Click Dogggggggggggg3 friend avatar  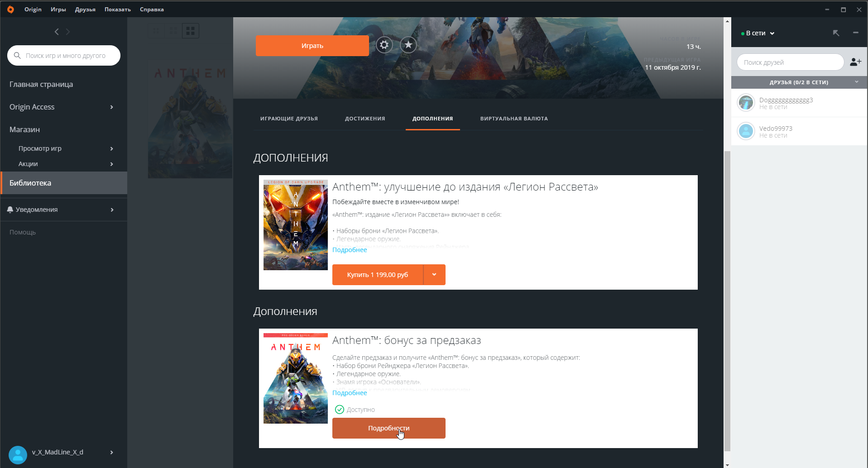coord(746,103)
